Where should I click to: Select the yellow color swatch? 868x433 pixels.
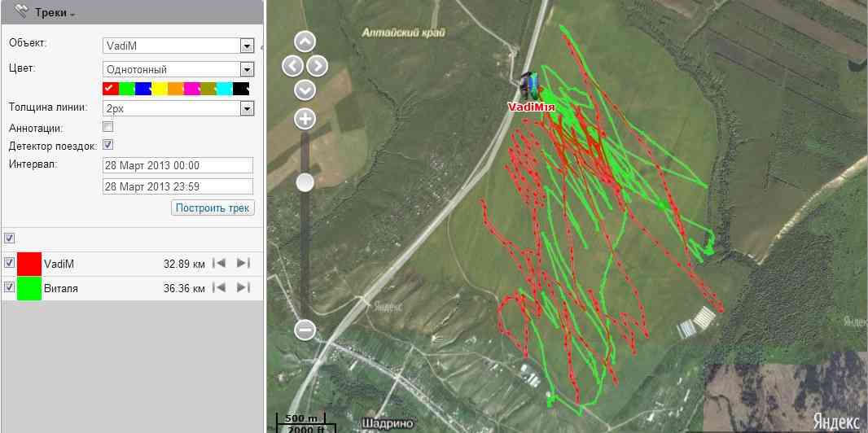[160, 88]
